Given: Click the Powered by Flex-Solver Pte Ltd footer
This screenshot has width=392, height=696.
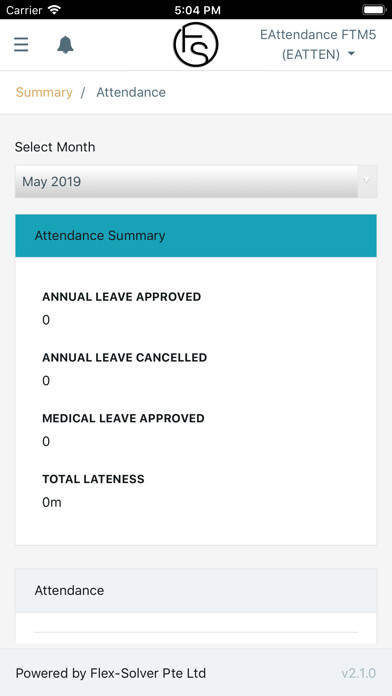Looking at the screenshot, I should pyautogui.click(x=111, y=673).
